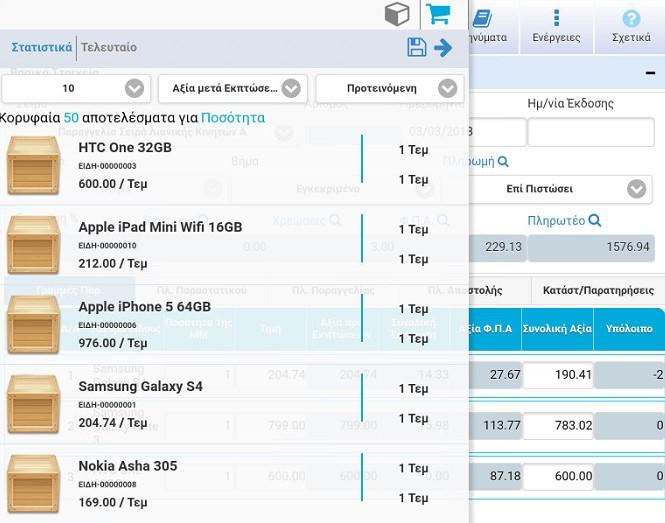
Task: Open the shopping cart icon
Action: (438, 14)
